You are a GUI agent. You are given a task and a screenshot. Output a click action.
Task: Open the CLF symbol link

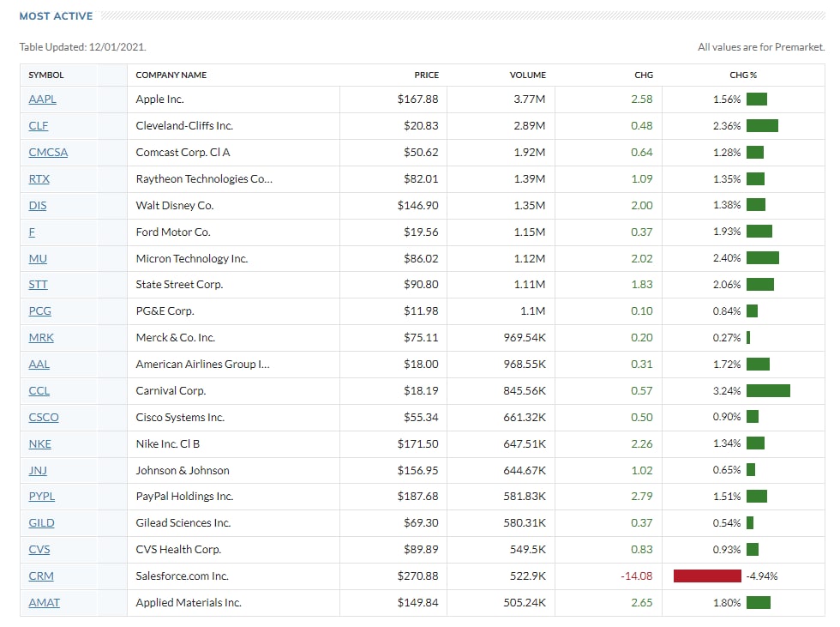pos(38,125)
